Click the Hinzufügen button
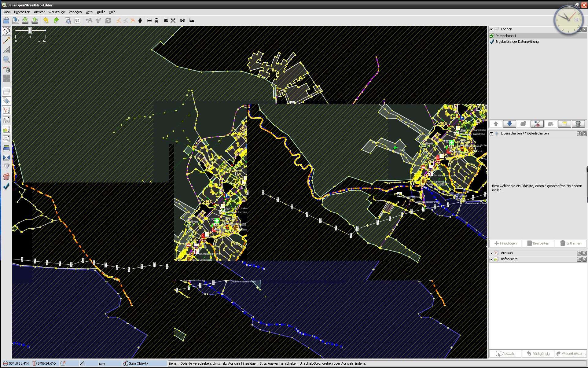 pyautogui.click(x=505, y=243)
